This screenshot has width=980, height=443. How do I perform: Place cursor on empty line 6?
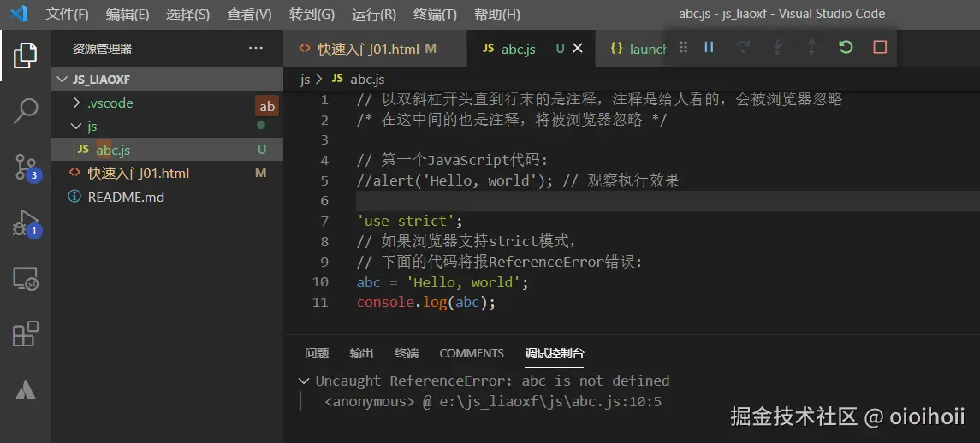(x=668, y=201)
